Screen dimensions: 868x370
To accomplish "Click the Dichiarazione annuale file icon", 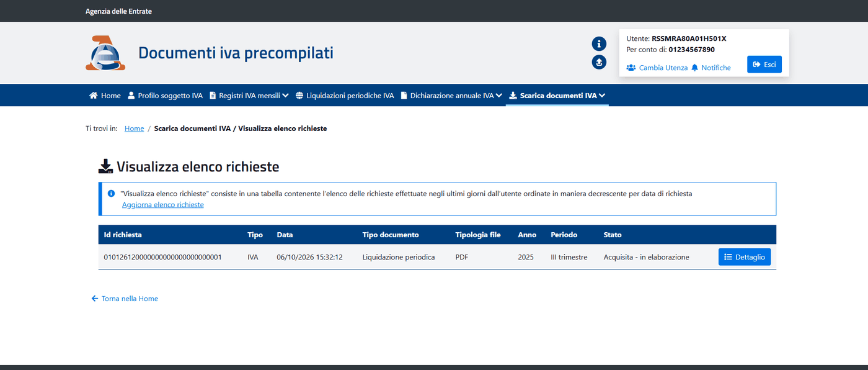I will pos(404,96).
